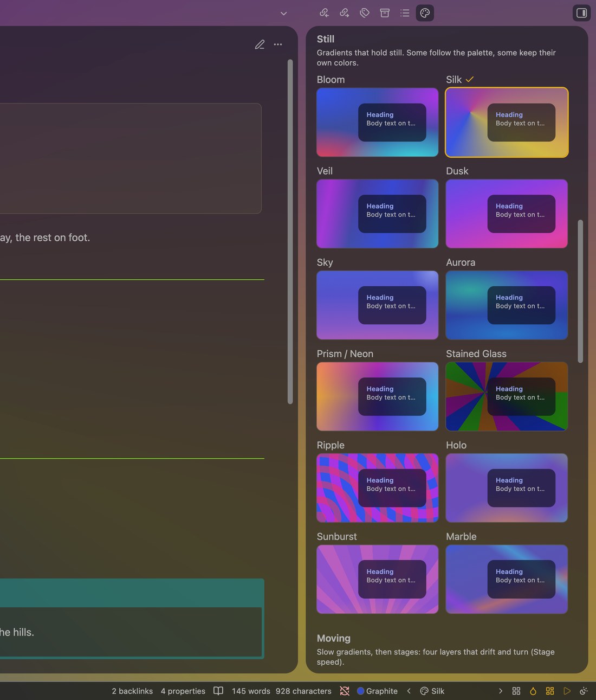Open the tags panel icon
This screenshot has width=596, height=700.
tap(365, 12)
